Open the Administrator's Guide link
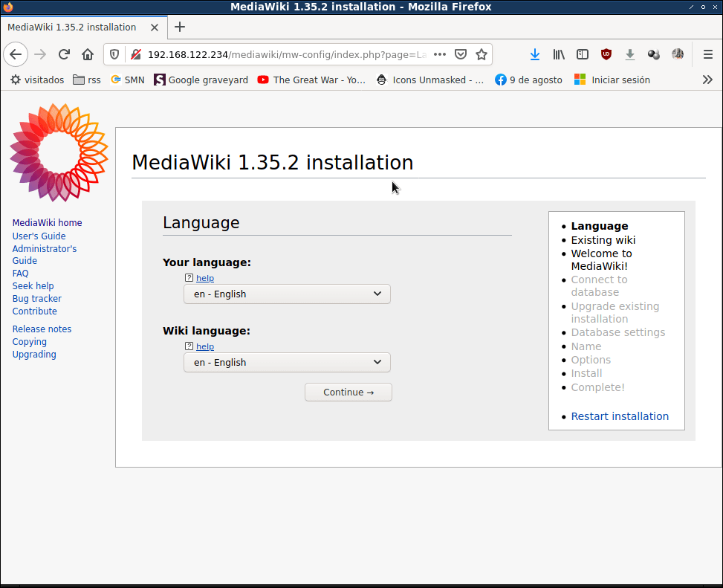The width and height of the screenshot is (723, 588). tap(45, 254)
